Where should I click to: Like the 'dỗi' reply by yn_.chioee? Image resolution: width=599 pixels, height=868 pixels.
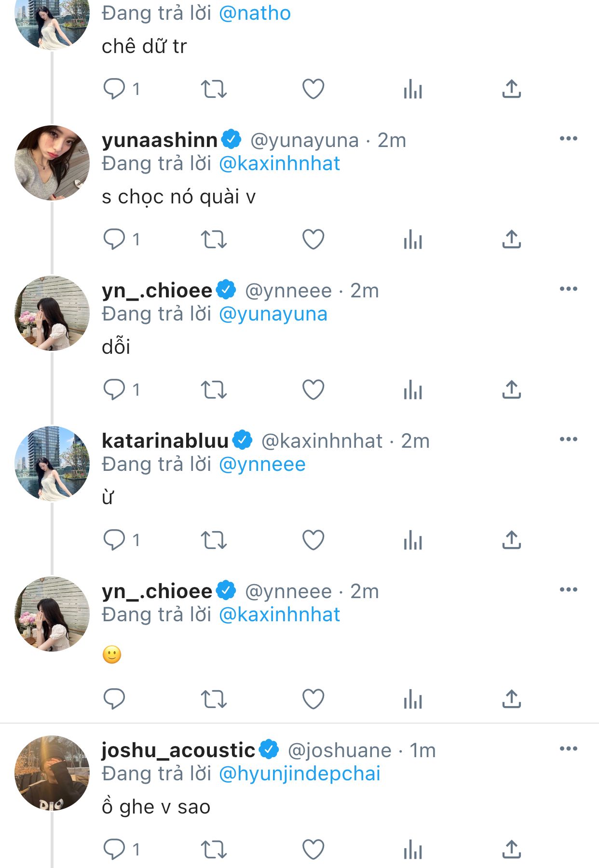[313, 390]
